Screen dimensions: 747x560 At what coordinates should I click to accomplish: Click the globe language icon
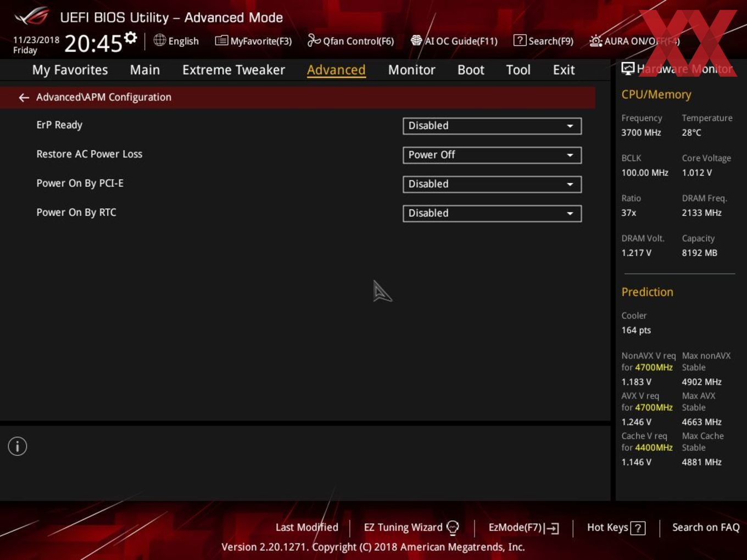tap(159, 40)
